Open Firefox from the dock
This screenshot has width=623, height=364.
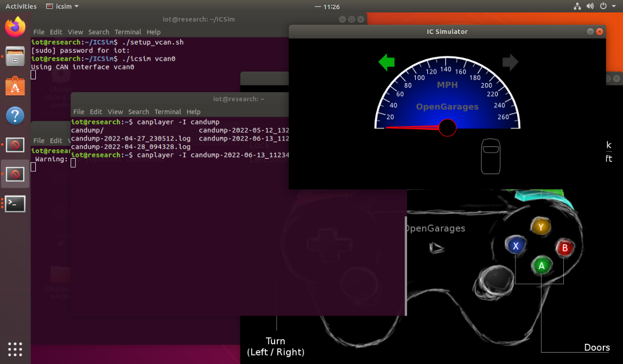tap(15, 26)
